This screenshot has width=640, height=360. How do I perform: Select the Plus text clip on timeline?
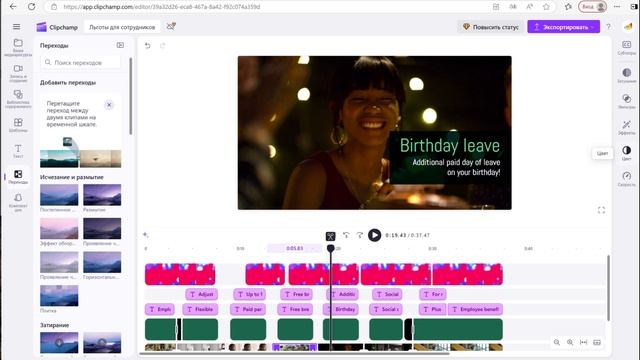(433, 309)
